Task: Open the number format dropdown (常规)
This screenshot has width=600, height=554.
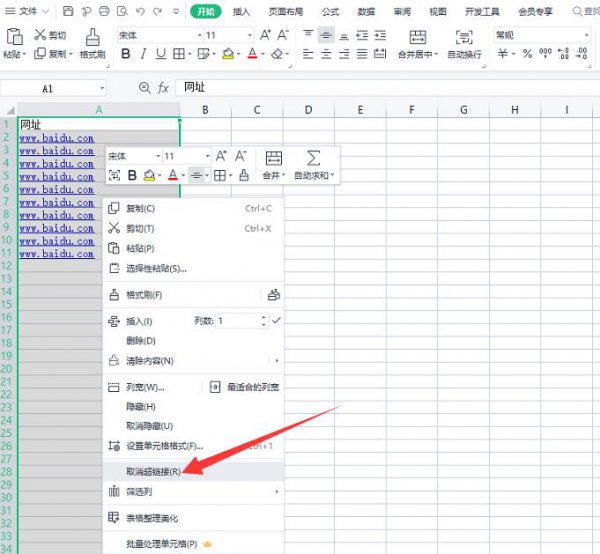Action: click(x=586, y=35)
